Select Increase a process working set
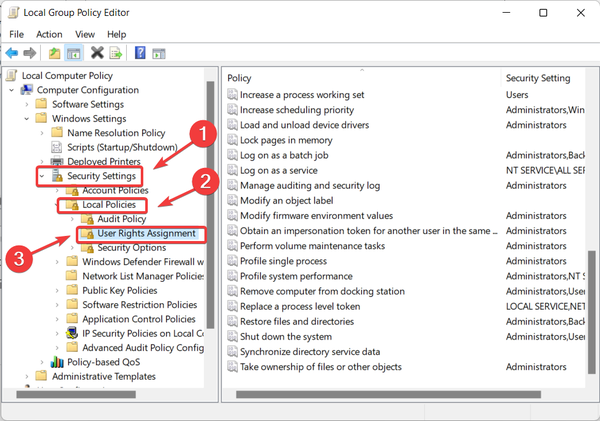The height and width of the screenshot is (421, 600). tap(302, 95)
